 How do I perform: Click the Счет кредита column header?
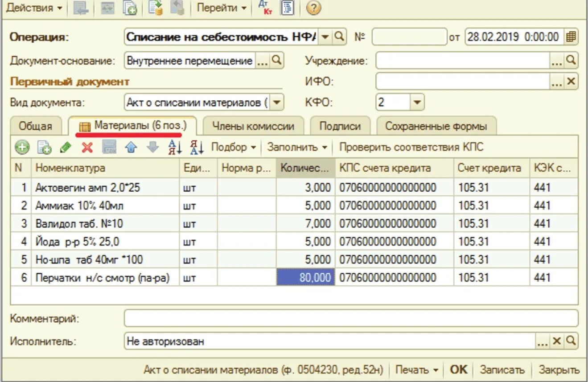492,168
